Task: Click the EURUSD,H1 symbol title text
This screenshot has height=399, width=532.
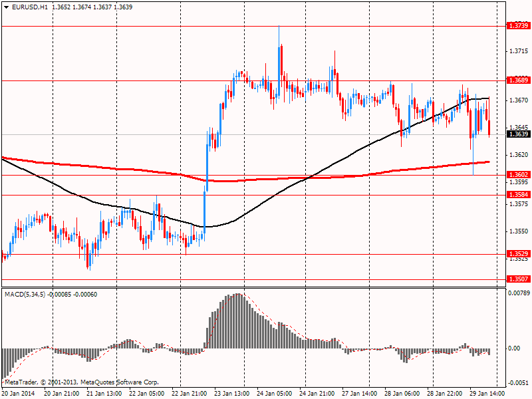Action: click(x=29, y=7)
